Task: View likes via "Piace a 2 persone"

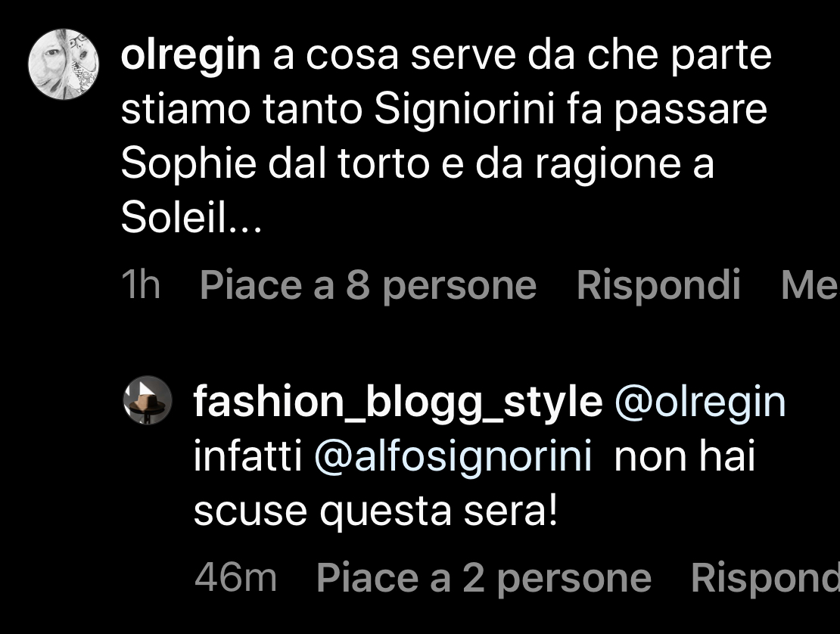Action: click(x=484, y=578)
